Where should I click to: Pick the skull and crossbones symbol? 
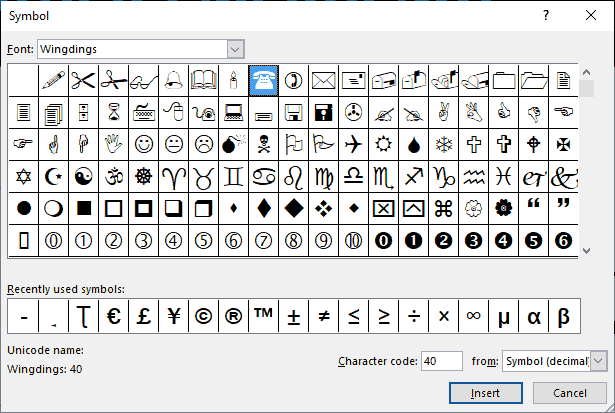(x=264, y=144)
